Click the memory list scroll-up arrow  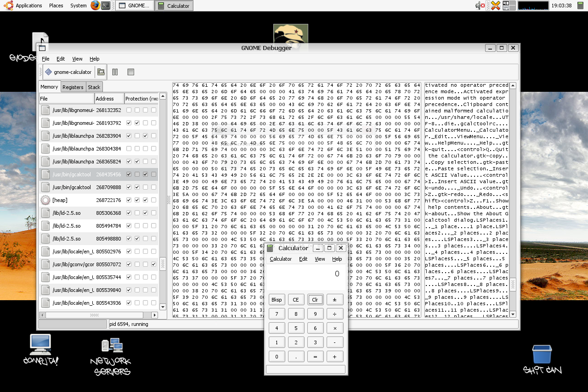coord(163,96)
